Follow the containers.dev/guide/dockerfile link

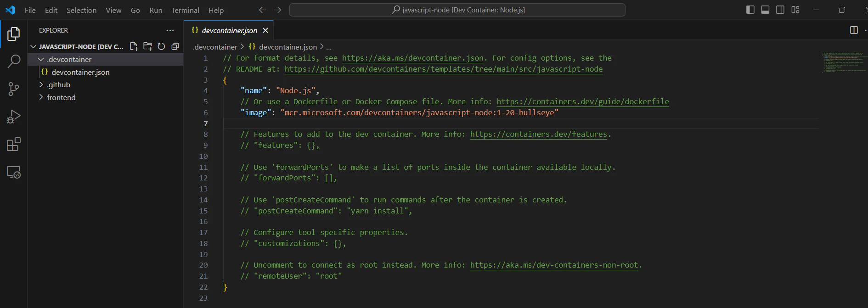tap(583, 101)
